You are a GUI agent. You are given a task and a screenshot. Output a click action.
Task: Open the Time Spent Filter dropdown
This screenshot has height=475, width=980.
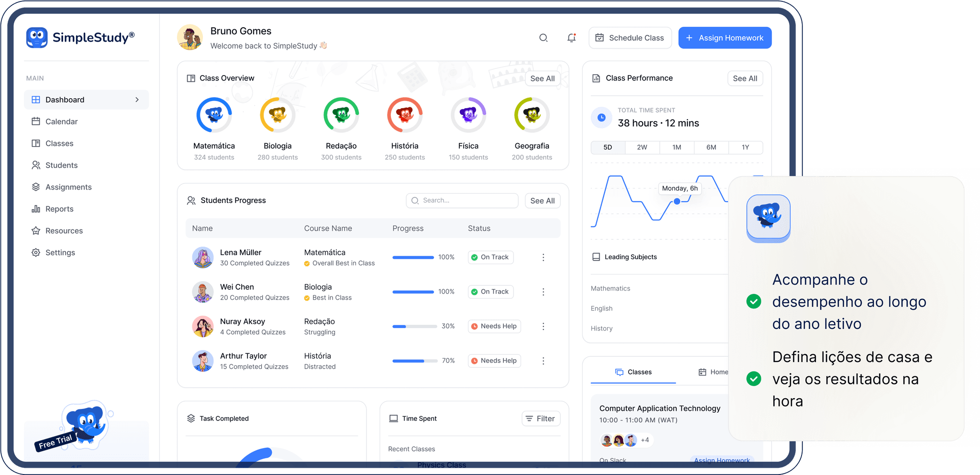541,418
